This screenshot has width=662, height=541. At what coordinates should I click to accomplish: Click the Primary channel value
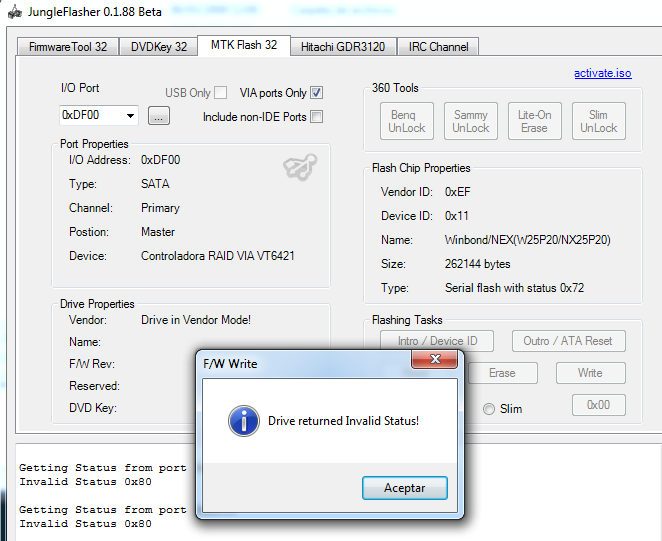[160, 208]
